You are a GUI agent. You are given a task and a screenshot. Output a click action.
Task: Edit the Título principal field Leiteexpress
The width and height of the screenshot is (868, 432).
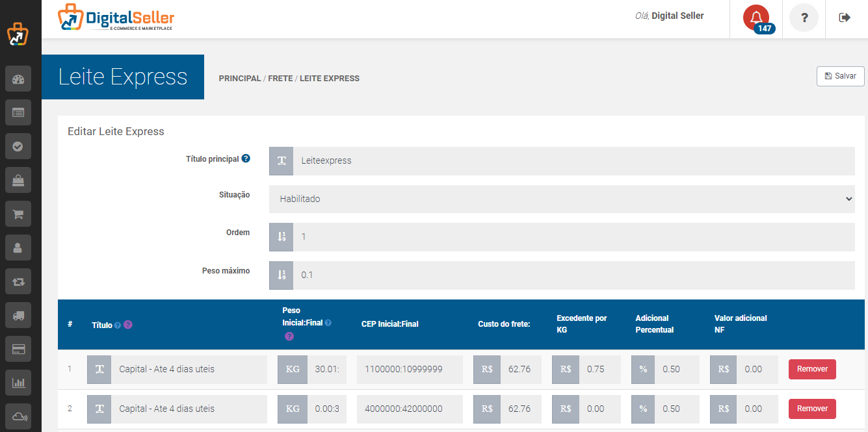574,161
